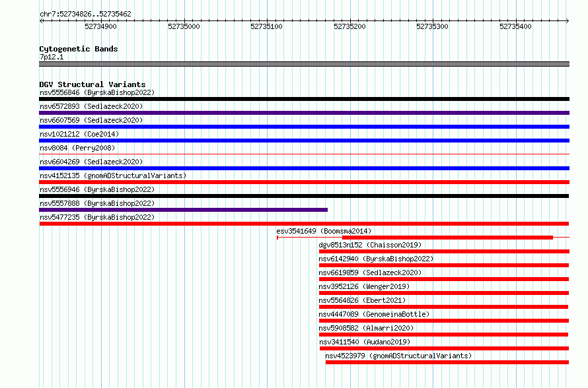Click the purple nsv6572893 variant bar
This screenshot has width=588, height=388.
pos(304,113)
